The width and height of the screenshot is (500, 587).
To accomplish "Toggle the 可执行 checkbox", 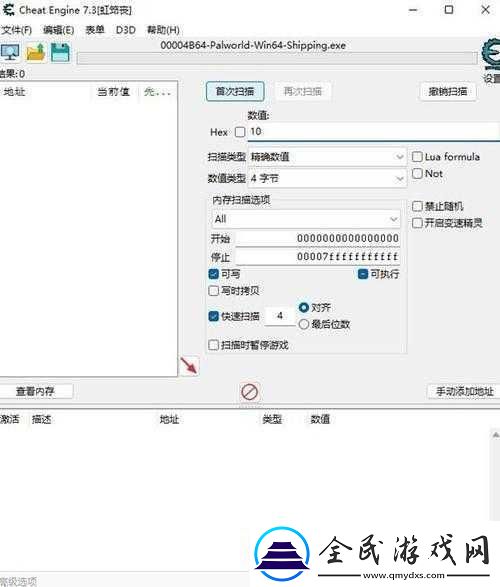I will (363, 274).
